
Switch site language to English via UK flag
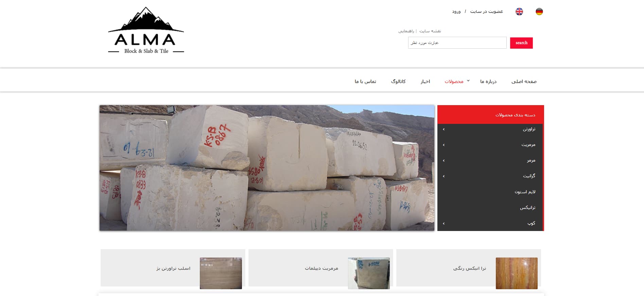tap(519, 12)
